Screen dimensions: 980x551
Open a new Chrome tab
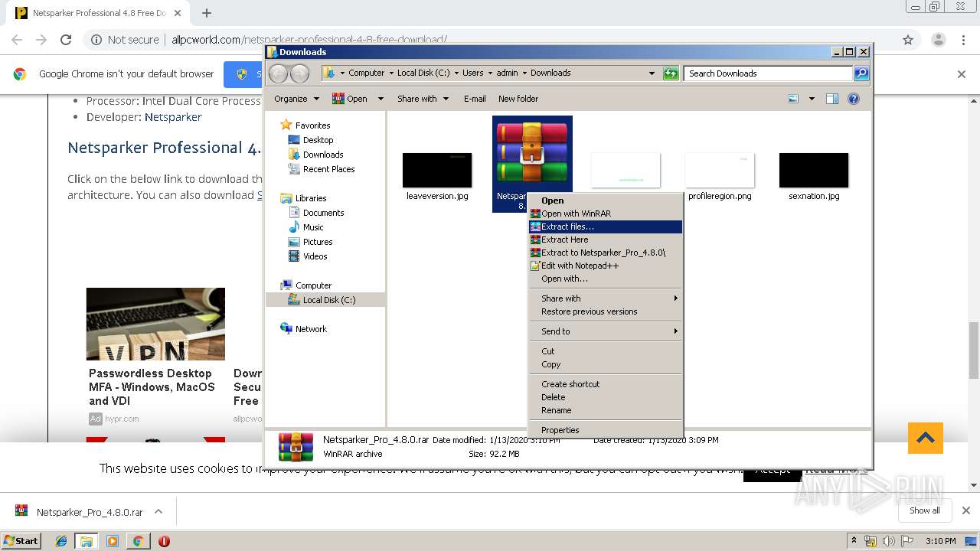207,13
